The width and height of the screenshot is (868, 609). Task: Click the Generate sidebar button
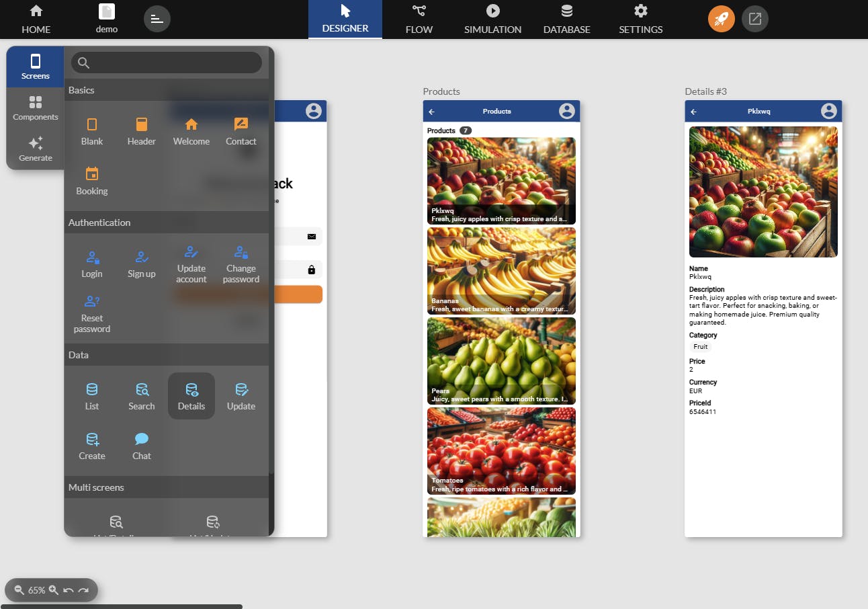point(36,149)
